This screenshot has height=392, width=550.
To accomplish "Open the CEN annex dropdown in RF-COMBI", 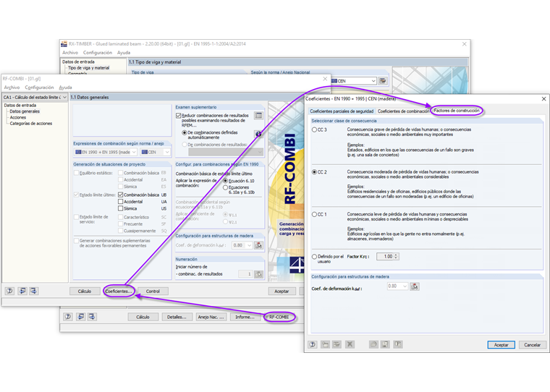I will (x=155, y=152).
